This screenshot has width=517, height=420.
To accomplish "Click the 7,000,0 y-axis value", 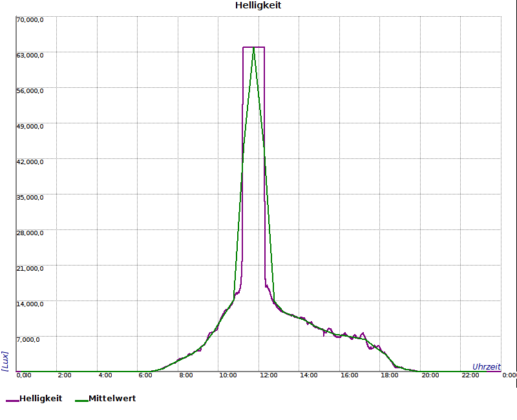I will 28,340.
